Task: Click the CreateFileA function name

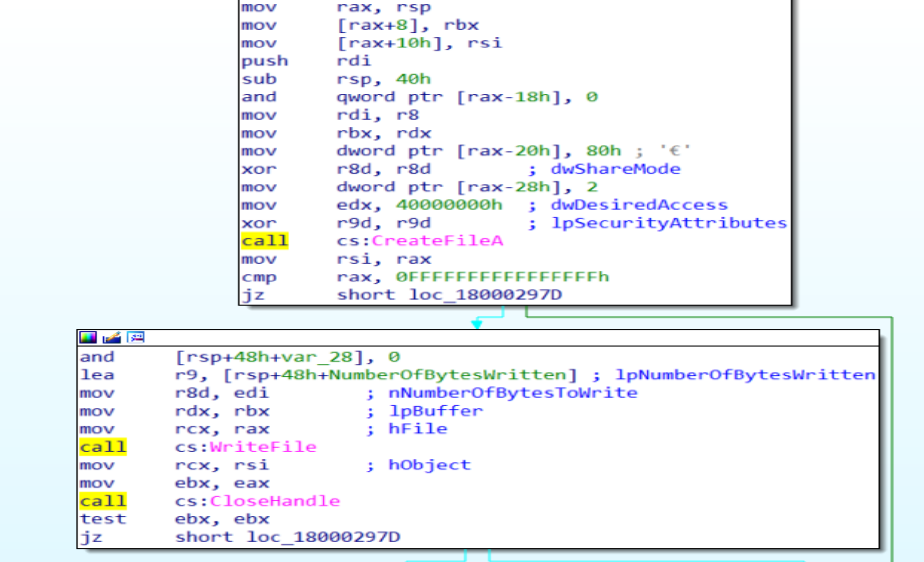Action: coord(437,241)
